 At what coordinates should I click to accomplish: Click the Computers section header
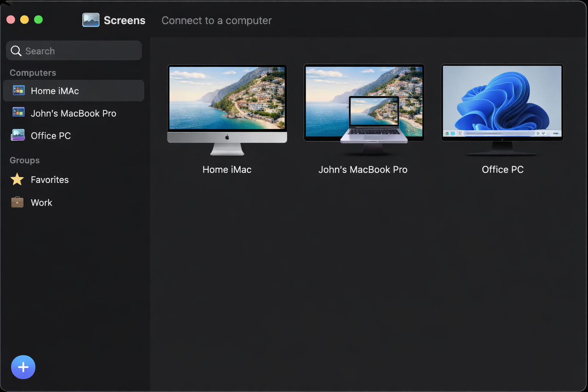point(33,73)
